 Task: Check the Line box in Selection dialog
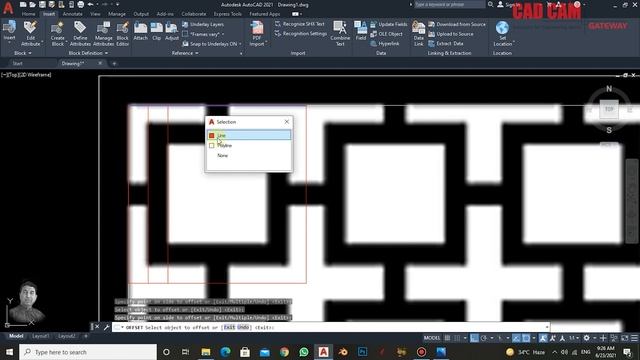(211, 136)
